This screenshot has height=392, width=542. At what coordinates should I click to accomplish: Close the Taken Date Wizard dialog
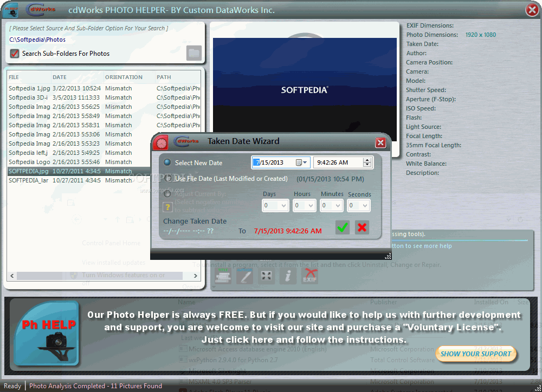point(380,142)
